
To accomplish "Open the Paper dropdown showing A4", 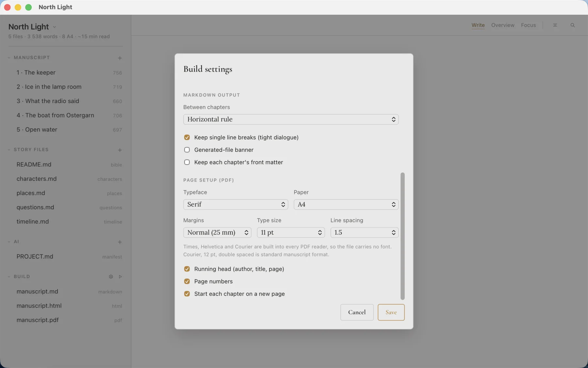I will tap(346, 204).
